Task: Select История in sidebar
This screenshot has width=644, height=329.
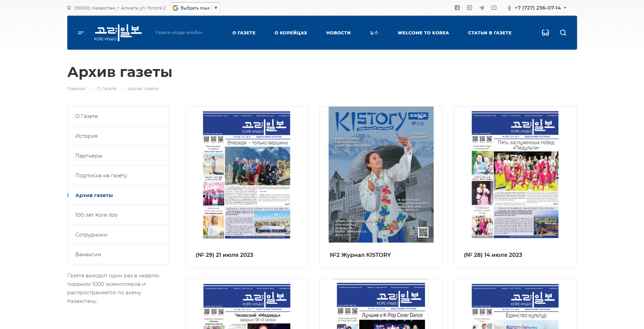Action: tap(118, 136)
